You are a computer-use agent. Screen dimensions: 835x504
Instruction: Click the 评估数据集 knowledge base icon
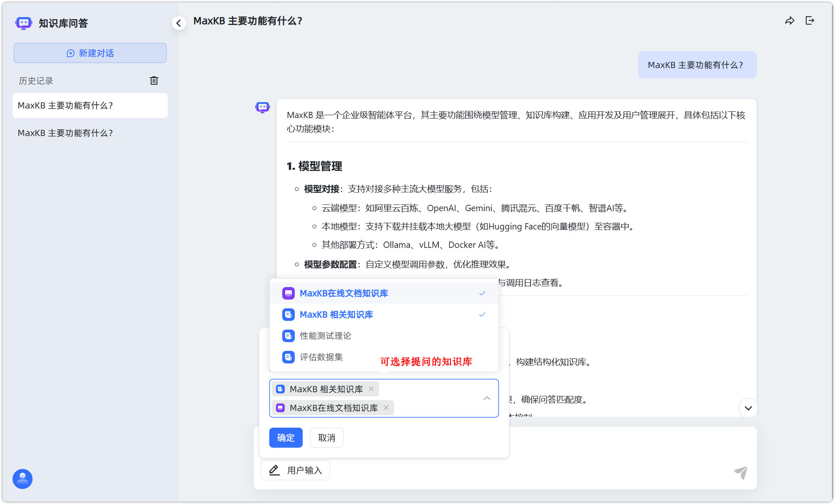pos(288,357)
